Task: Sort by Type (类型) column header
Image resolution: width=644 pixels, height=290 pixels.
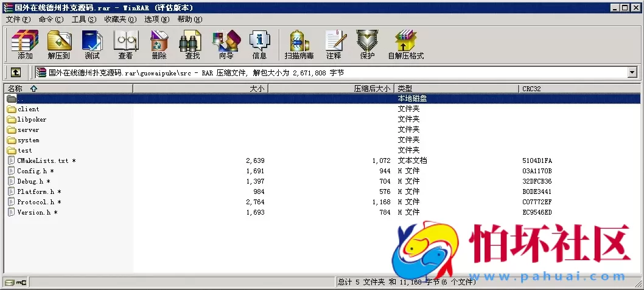Action: point(457,88)
